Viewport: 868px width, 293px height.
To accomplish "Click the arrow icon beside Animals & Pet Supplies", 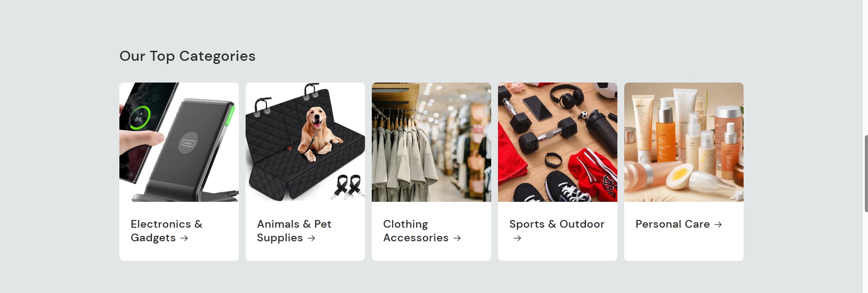I will (x=311, y=238).
